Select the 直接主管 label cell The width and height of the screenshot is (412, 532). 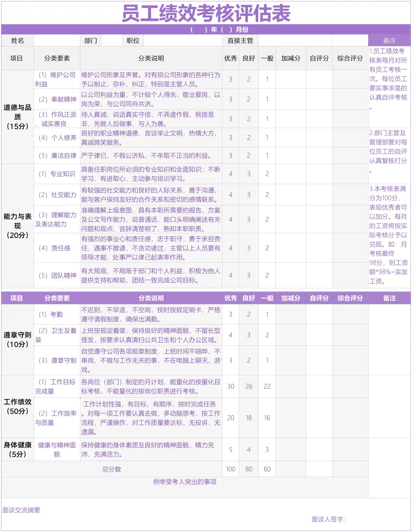pyautogui.click(x=240, y=40)
